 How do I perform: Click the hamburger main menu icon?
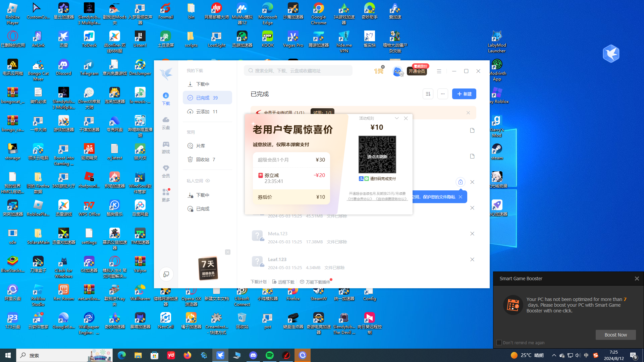[439, 71]
